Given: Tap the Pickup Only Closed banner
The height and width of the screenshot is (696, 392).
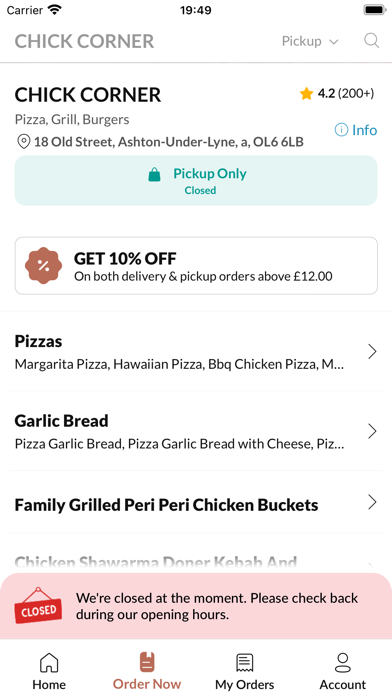Looking at the screenshot, I should pyautogui.click(x=196, y=180).
